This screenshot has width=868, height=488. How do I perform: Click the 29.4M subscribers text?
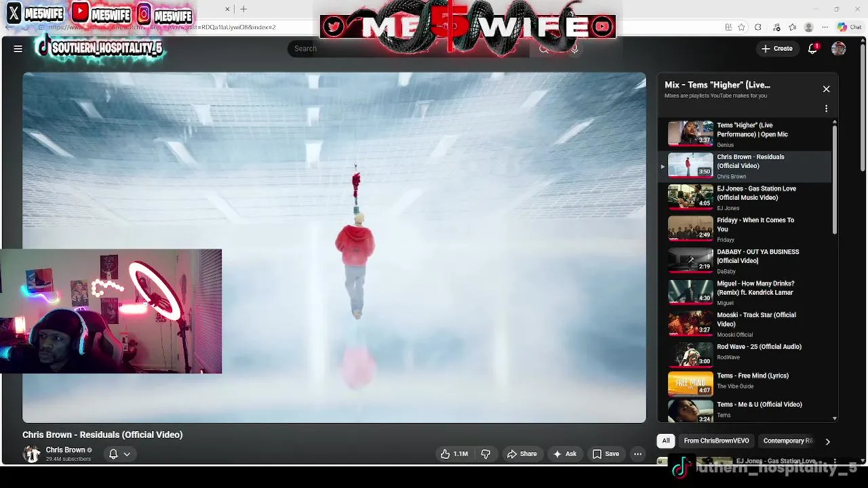click(x=68, y=459)
